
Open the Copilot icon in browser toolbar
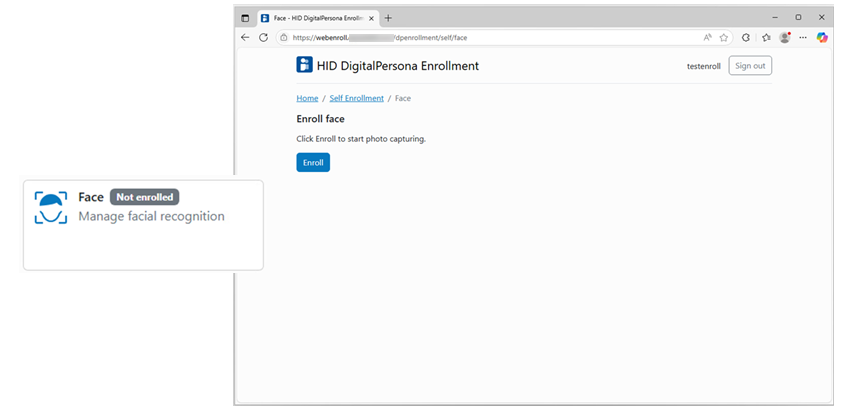click(822, 37)
